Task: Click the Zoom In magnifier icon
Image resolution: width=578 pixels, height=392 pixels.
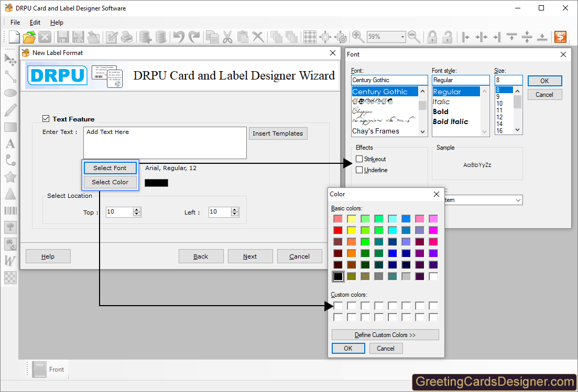Action: point(358,37)
